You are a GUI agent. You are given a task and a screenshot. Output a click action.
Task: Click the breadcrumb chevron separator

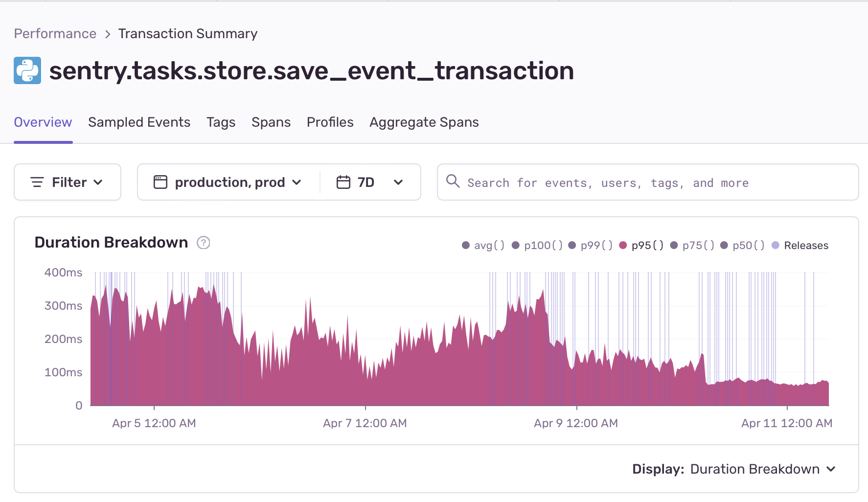tap(108, 34)
